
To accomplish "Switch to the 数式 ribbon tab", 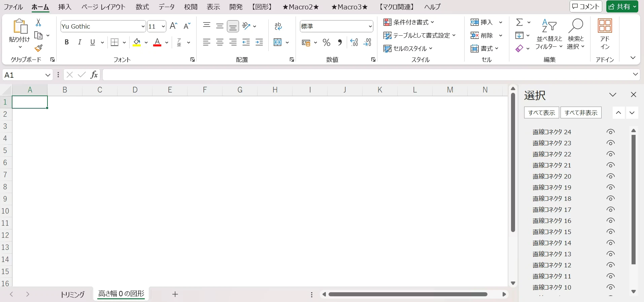I will coord(142,7).
